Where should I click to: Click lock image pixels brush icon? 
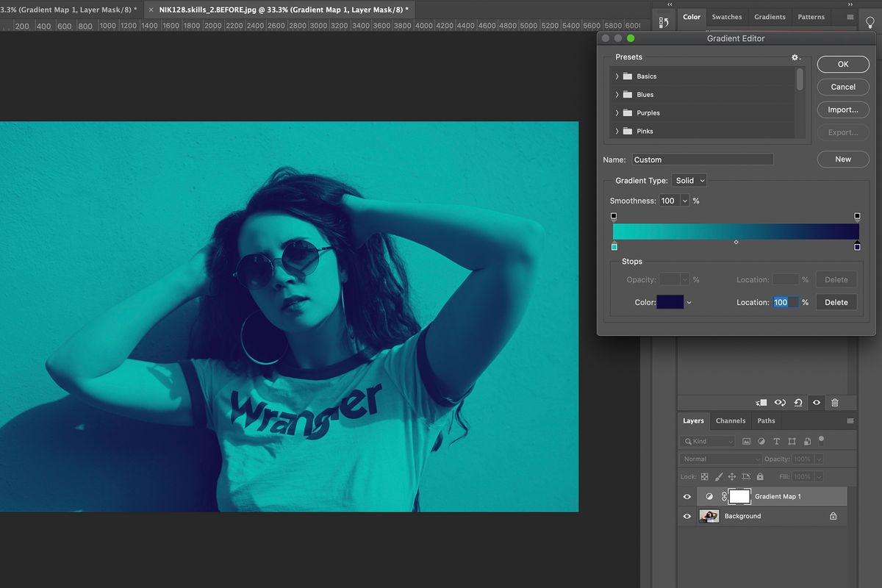coord(719,477)
